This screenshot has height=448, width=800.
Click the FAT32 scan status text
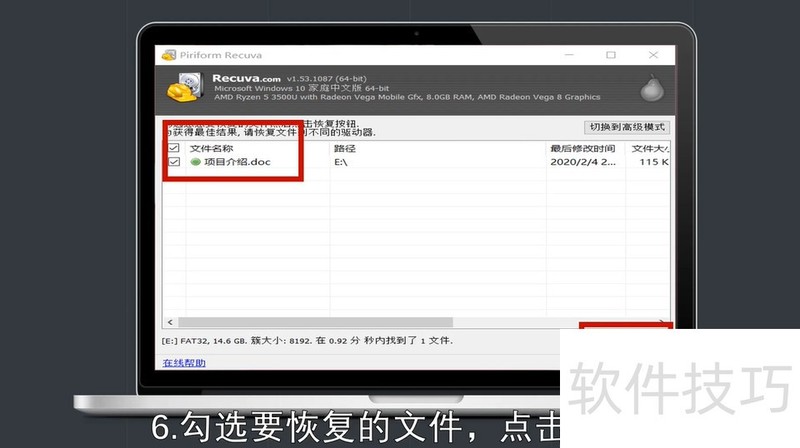pos(307,340)
